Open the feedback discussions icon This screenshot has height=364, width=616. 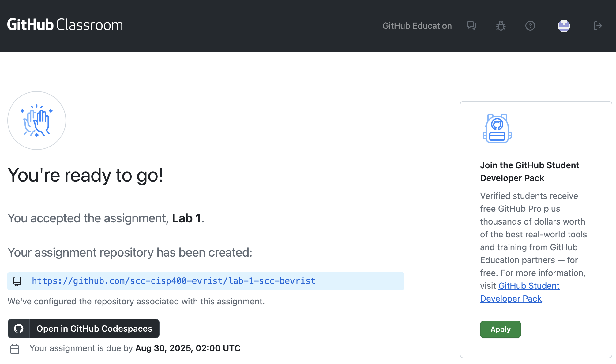coord(471,26)
